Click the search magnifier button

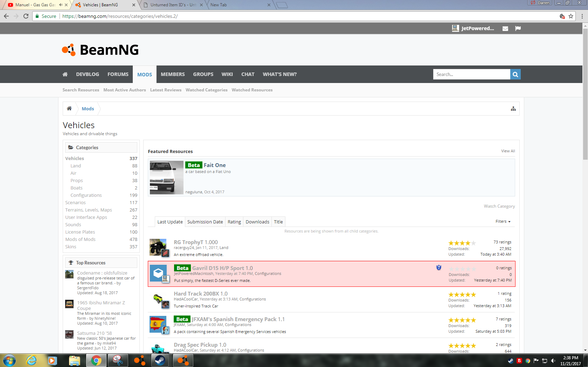pyautogui.click(x=515, y=74)
